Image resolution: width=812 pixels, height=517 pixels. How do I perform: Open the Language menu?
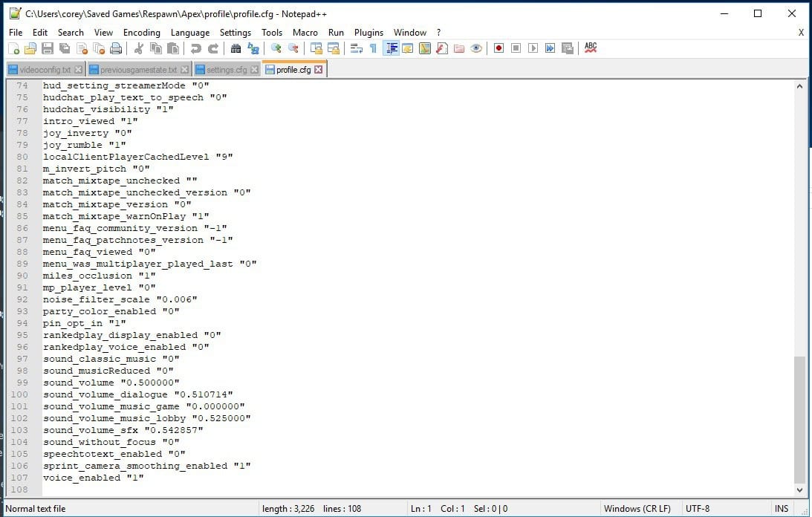click(189, 33)
